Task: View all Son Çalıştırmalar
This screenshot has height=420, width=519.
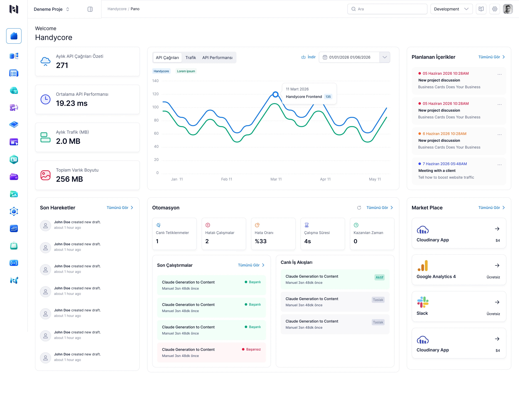Action: [x=251, y=265]
